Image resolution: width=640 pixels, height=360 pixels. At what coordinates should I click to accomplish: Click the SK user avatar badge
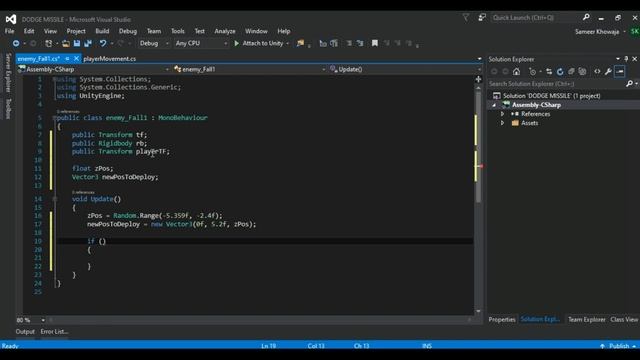click(635, 31)
